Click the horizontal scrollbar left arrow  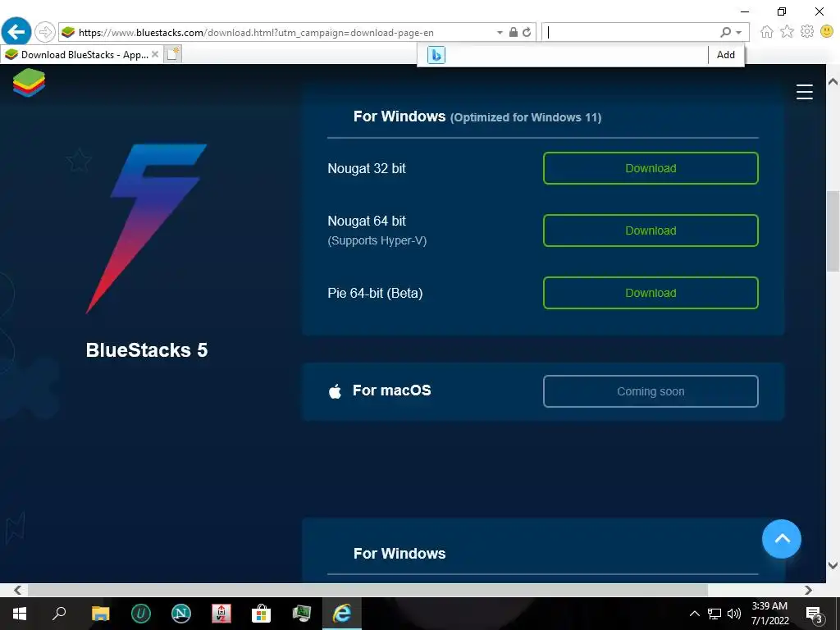(18, 590)
